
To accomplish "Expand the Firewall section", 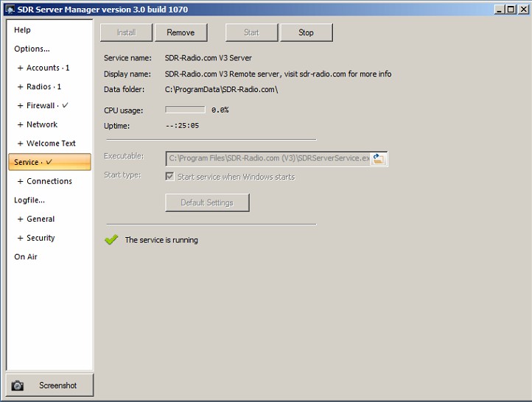I will click(x=20, y=106).
